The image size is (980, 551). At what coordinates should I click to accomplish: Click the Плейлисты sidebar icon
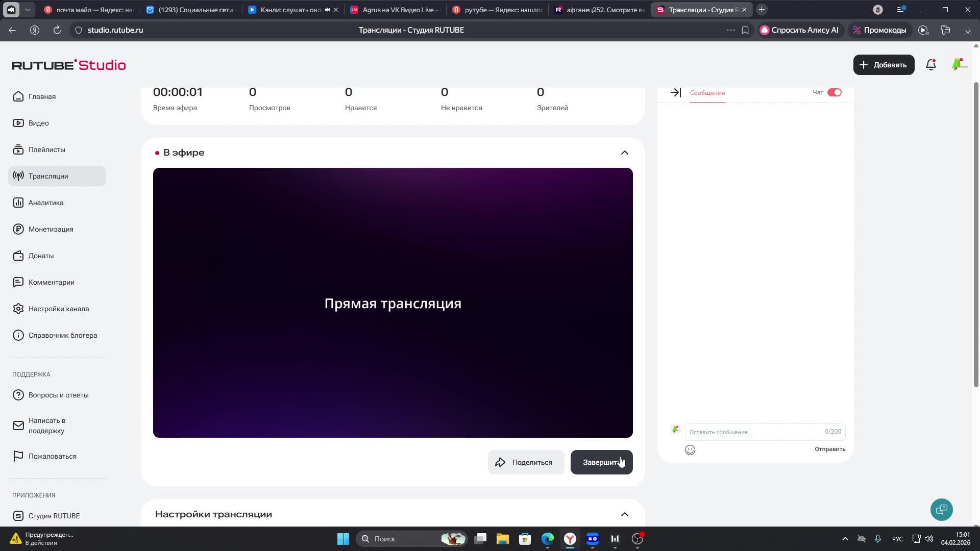coord(18,149)
